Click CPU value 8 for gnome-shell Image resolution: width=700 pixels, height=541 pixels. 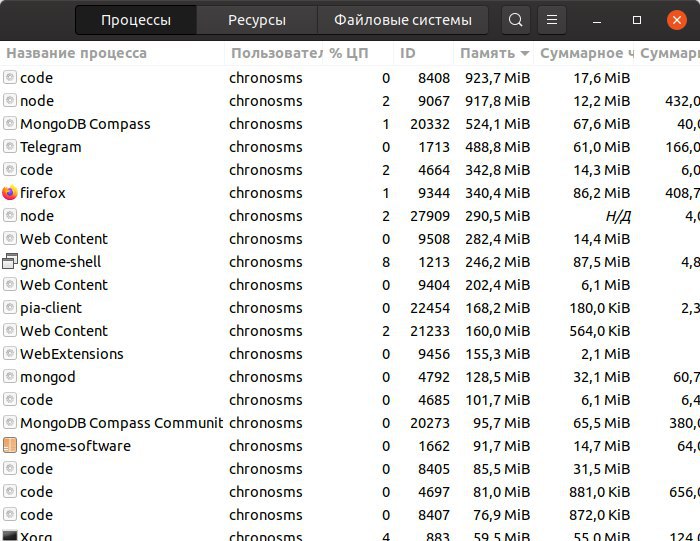386,262
